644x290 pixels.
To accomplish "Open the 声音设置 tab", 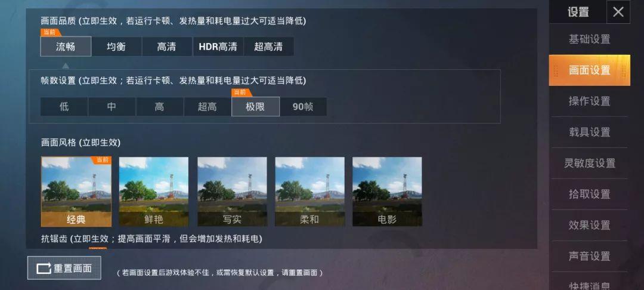I will coord(589,257).
